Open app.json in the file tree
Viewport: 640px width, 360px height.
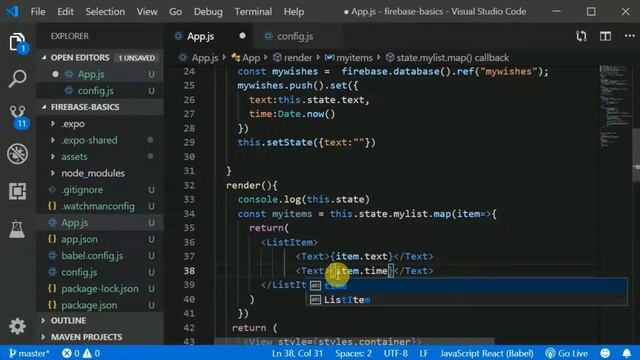100,239
